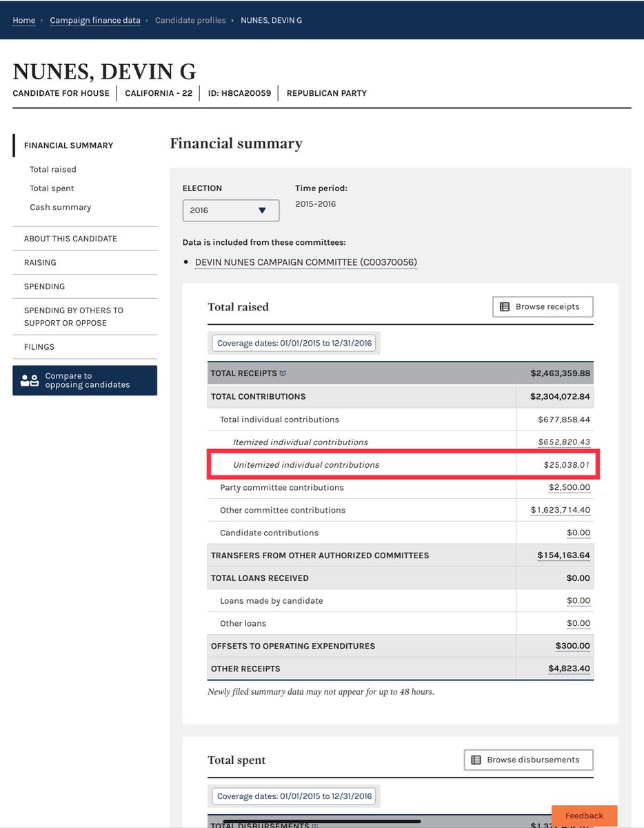Click the people icon in Compare button

[x=30, y=381]
